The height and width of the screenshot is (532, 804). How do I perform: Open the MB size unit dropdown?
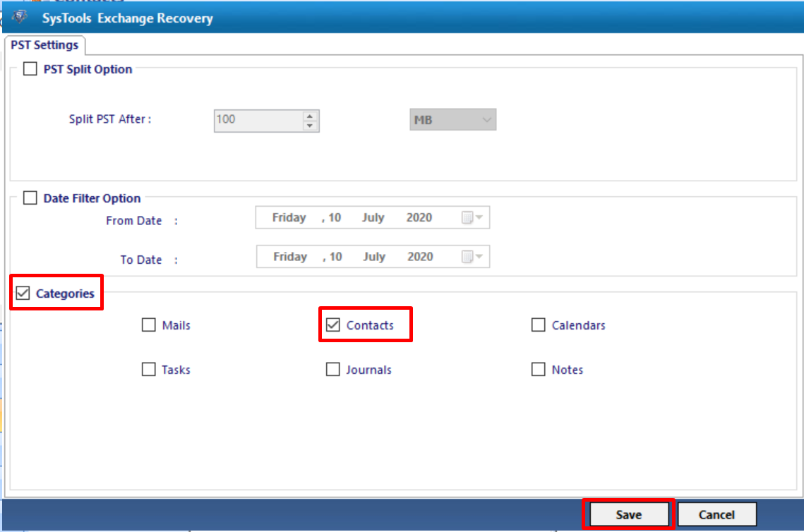(452, 119)
